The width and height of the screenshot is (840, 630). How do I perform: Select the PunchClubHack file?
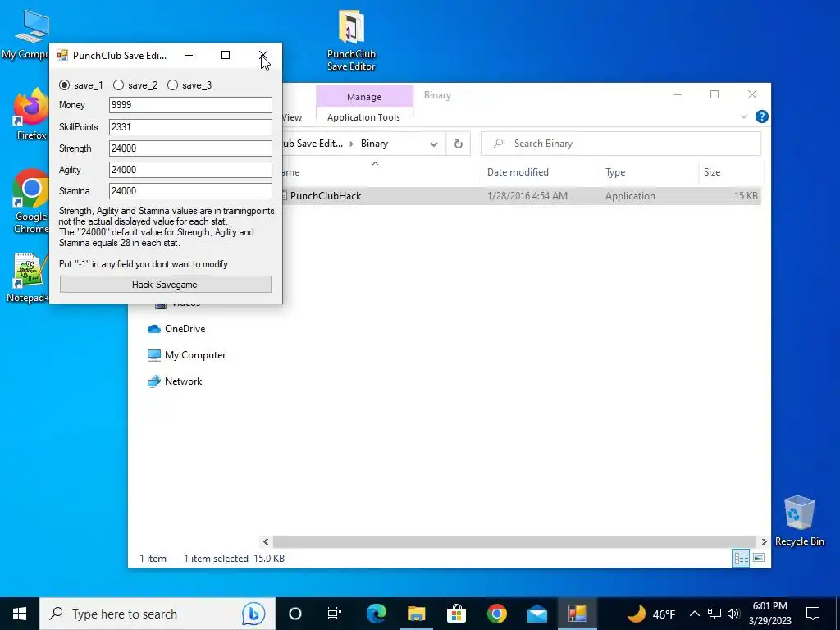coord(326,196)
